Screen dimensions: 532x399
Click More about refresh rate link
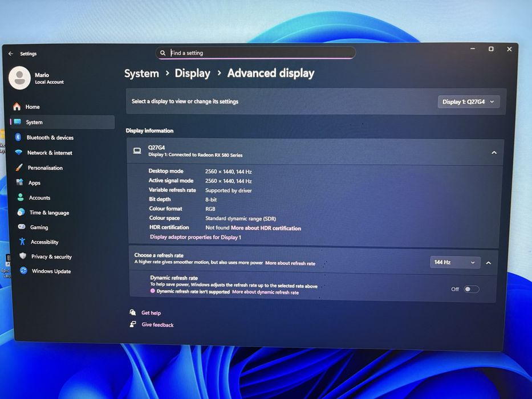tap(290, 263)
